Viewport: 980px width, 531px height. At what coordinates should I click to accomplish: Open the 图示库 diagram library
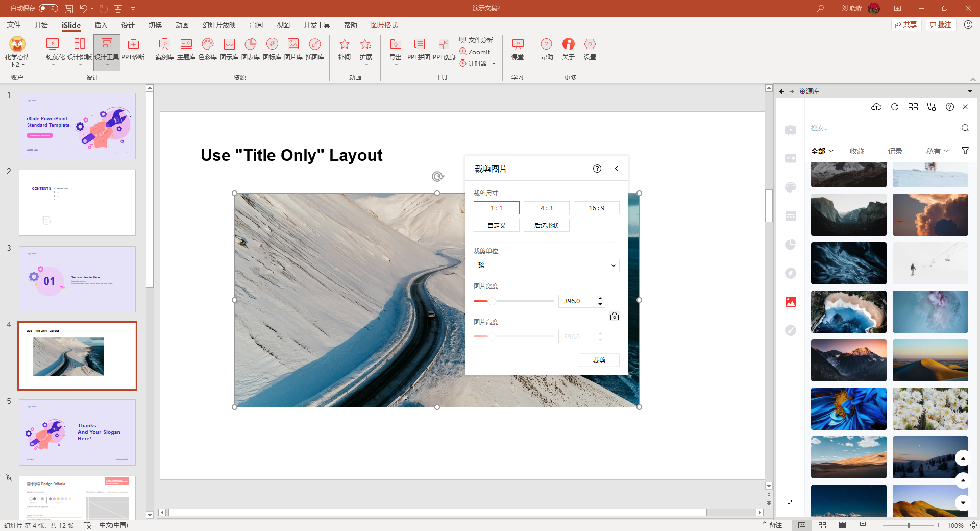pyautogui.click(x=229, y=50)
